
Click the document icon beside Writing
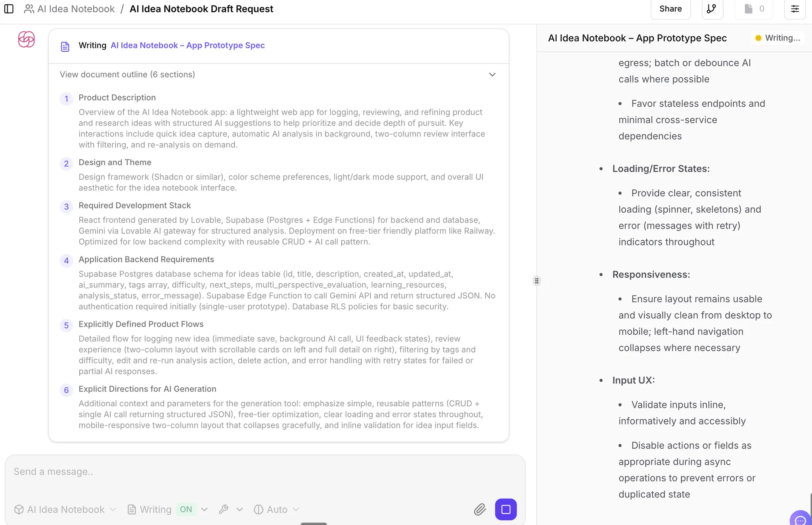(x=65, y=46)
